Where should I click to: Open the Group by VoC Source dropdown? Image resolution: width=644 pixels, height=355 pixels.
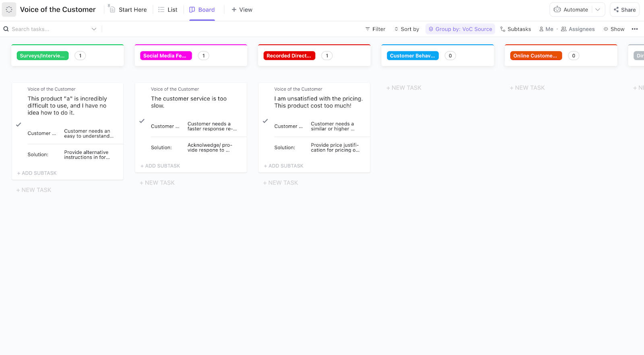pyautogui.click(x=460, y=29)
